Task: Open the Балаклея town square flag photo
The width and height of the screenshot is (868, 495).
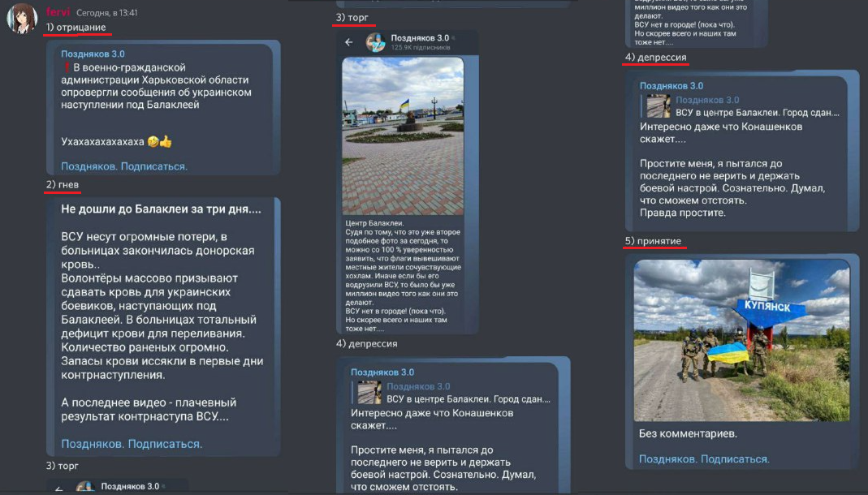Action: click(403, 136)
